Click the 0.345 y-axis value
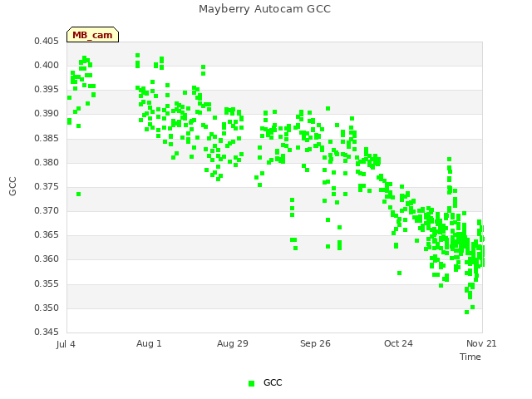This screenshot has width=532, height=399. click(x=47, y=332)
